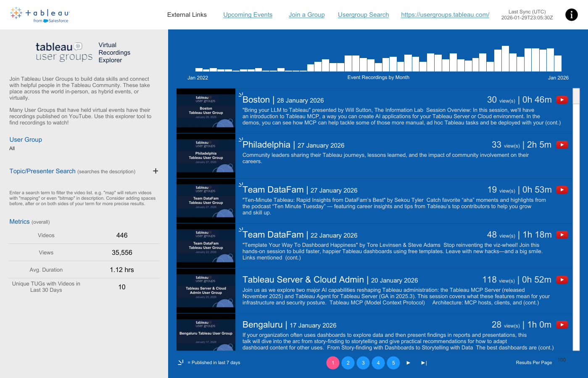The height and width of the screenshot is (378, 588).
Task: Select page 3 pagination circle
Action: 363,363
